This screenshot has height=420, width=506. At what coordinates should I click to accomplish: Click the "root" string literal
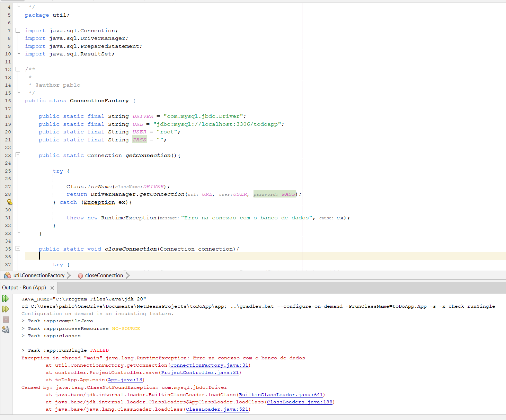[x=167, y=132]
